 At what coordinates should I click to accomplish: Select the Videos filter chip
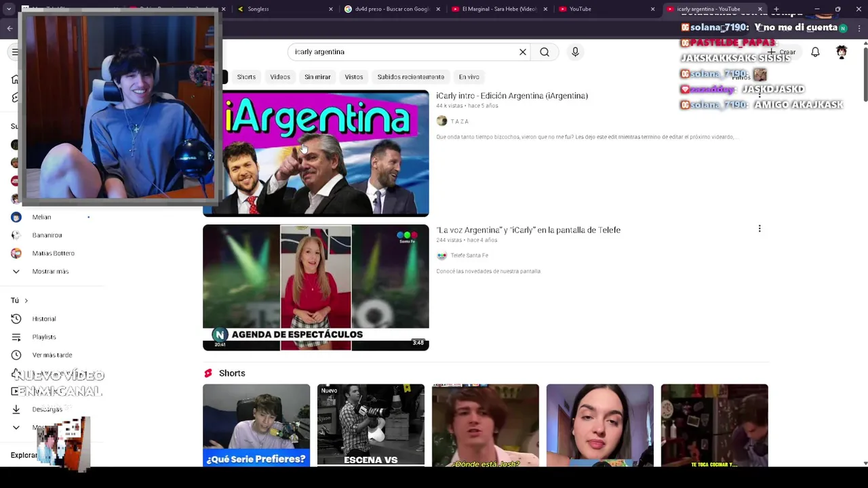click(x=280, y=77)
